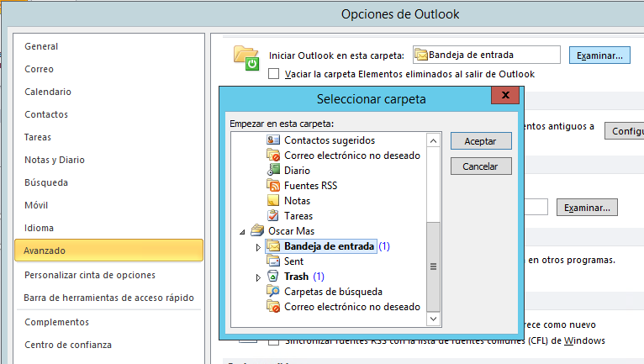
Task: Select the Sent folder
Action: pyautogui.click(x=293, y=261)
